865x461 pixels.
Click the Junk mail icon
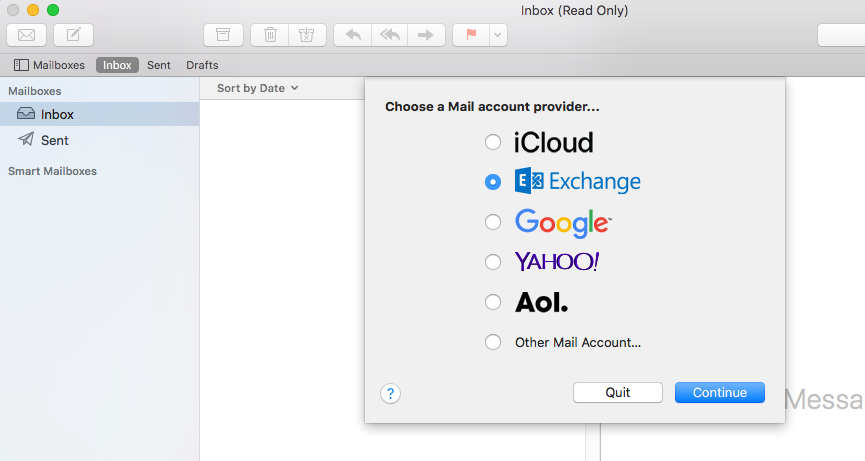(306, 35)
